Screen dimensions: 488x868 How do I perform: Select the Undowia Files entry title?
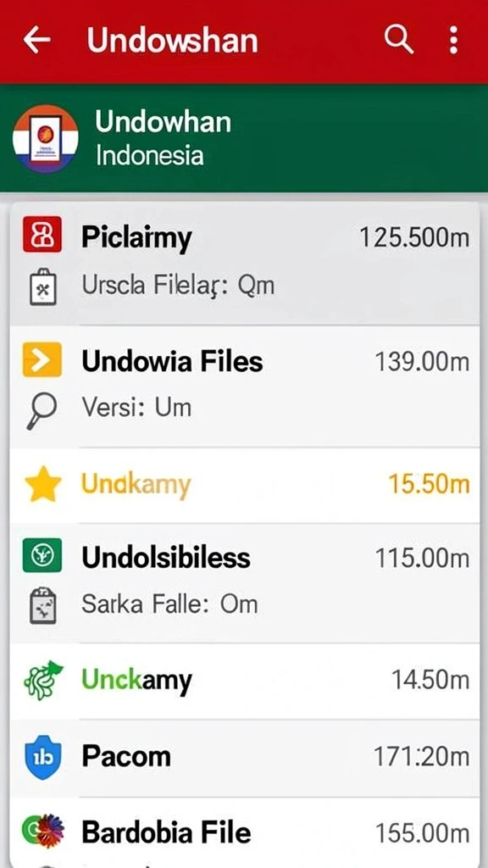coord(172,361)
